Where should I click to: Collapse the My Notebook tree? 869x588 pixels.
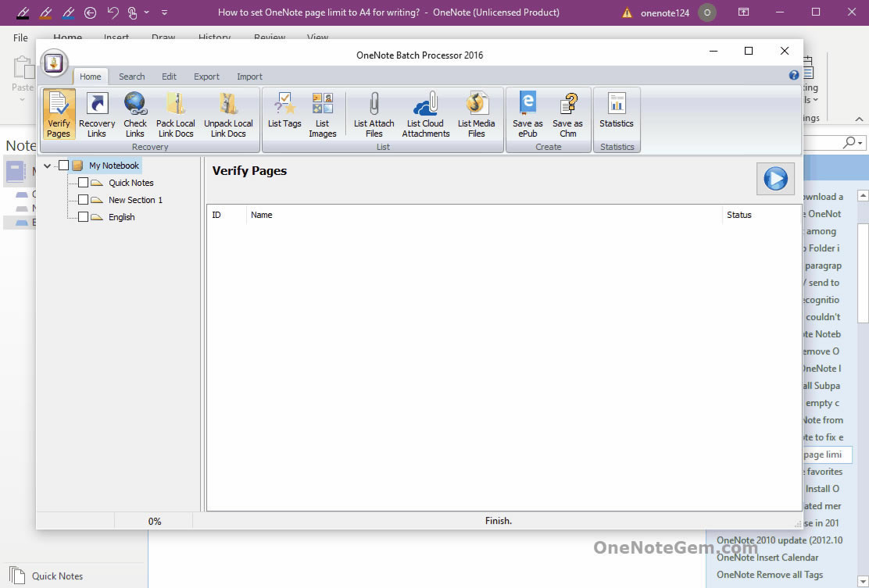coord(47,165)
